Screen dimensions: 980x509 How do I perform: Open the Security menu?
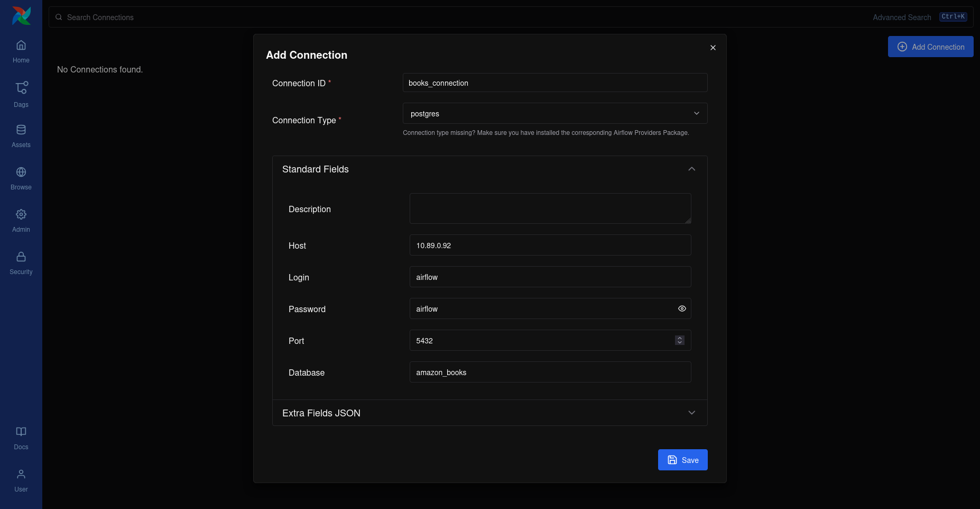(x=21, y=263)
